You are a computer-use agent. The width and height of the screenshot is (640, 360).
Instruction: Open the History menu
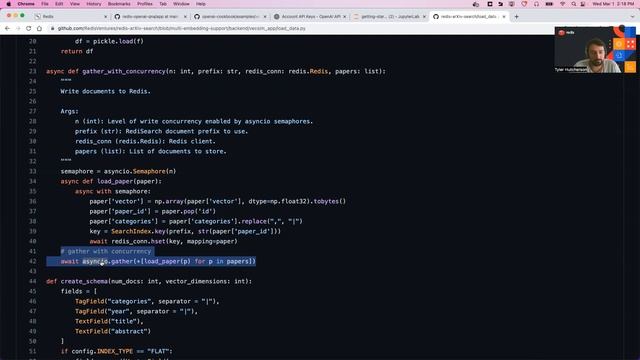[93, 4]
